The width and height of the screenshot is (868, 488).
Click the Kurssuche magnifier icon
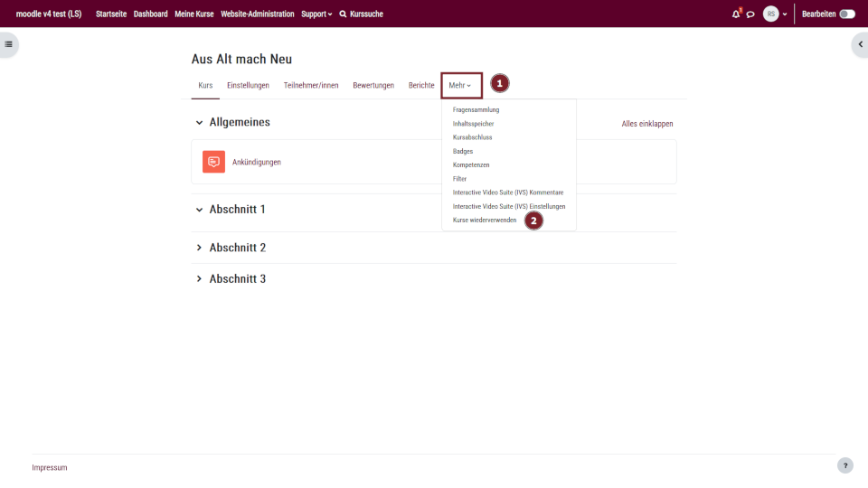[x=344, y=14]
